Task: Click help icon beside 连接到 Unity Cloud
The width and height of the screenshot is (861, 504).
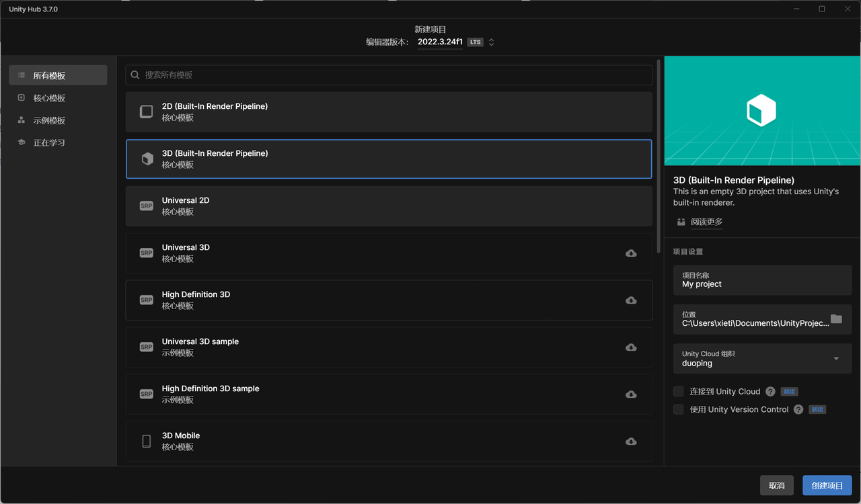Action: [x=771, y=392]
